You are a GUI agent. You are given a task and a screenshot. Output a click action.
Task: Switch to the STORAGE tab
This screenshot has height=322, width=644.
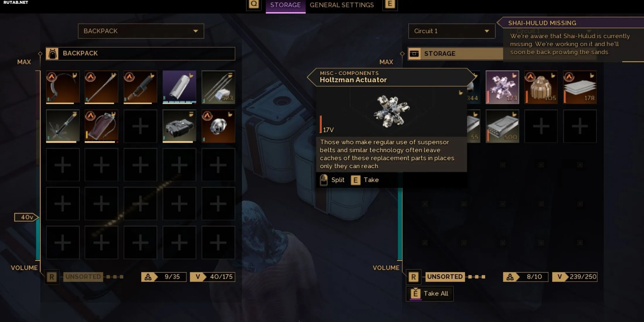pyautogui.click(x=285, y=5)
